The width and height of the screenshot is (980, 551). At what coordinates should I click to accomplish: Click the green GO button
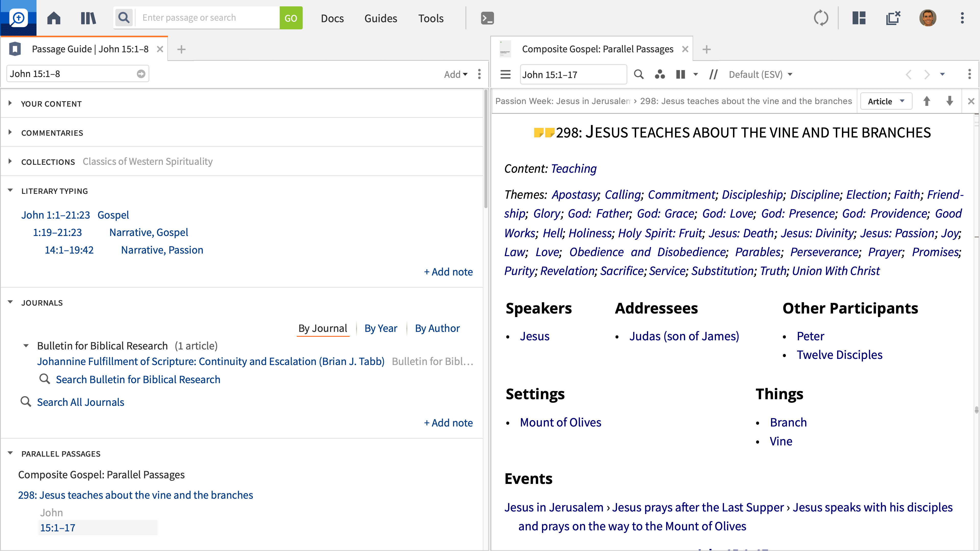tap(291, 18)
